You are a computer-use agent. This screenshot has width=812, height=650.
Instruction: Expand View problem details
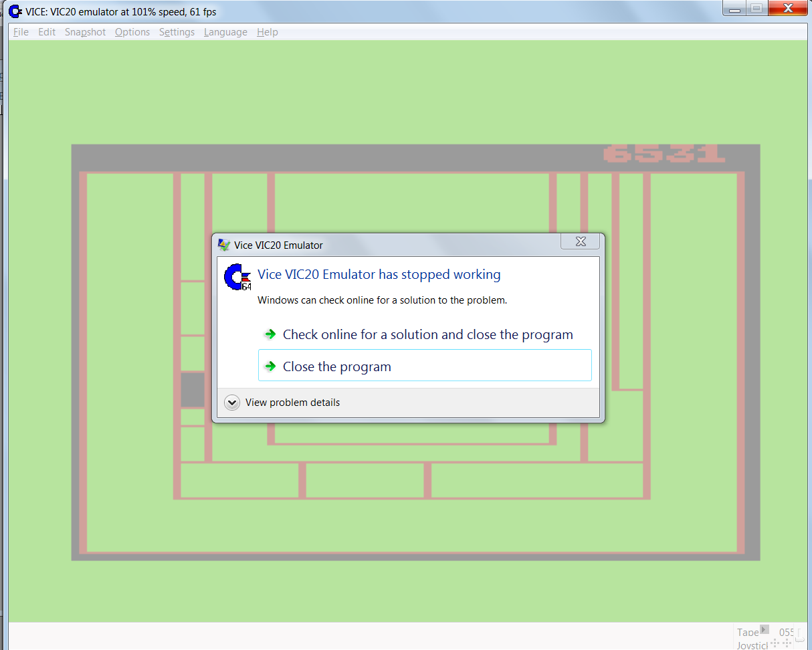(283, 403)
